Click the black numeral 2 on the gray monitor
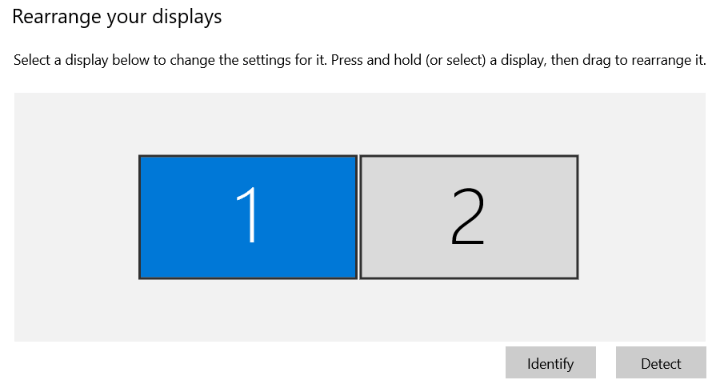The image size is (717, 383). click(468, 217)
